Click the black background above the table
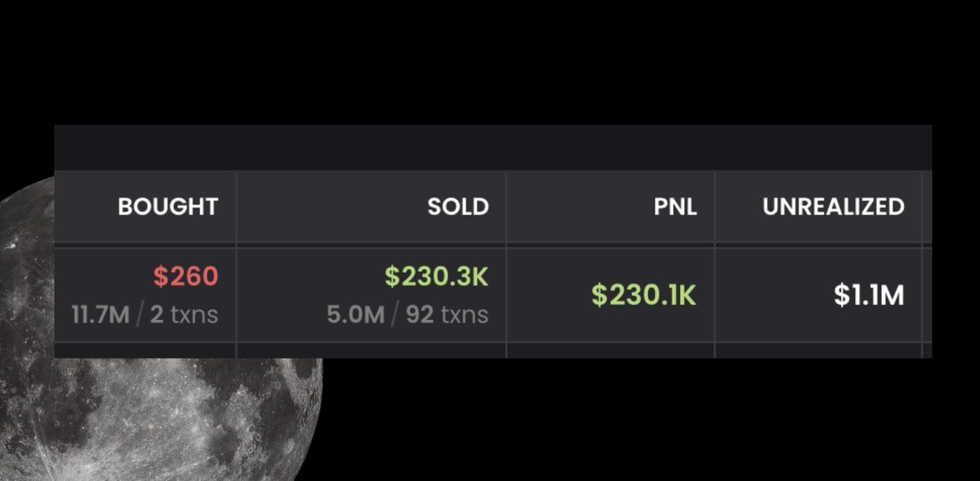 pyautogui.click(x=490, y=61)
